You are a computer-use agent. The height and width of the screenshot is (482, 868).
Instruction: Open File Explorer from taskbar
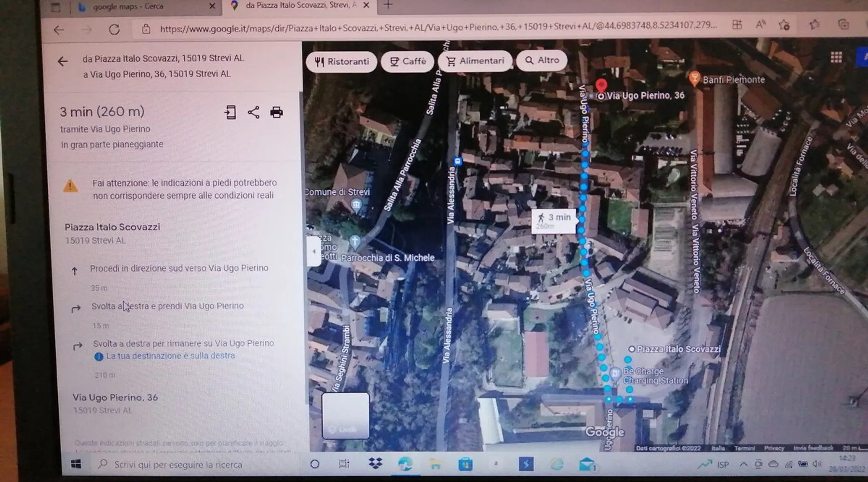pyautogui.click(x=435, y=464)
